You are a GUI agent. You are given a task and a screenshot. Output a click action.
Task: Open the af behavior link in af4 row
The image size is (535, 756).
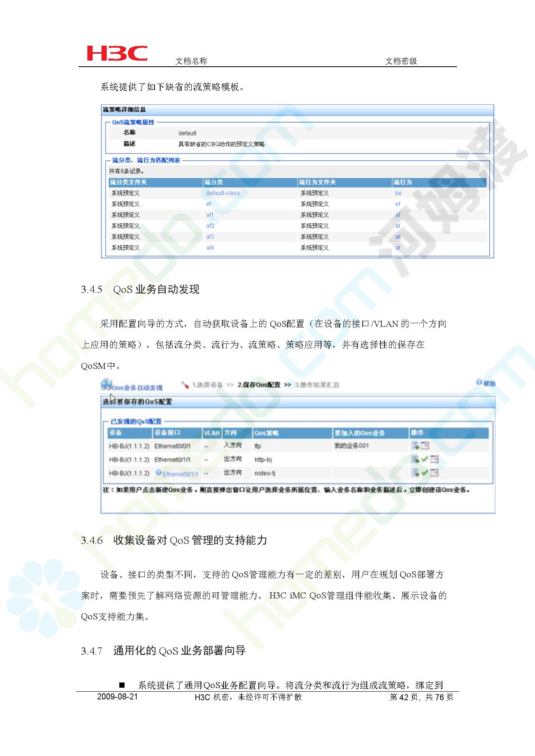click(398, 248)
